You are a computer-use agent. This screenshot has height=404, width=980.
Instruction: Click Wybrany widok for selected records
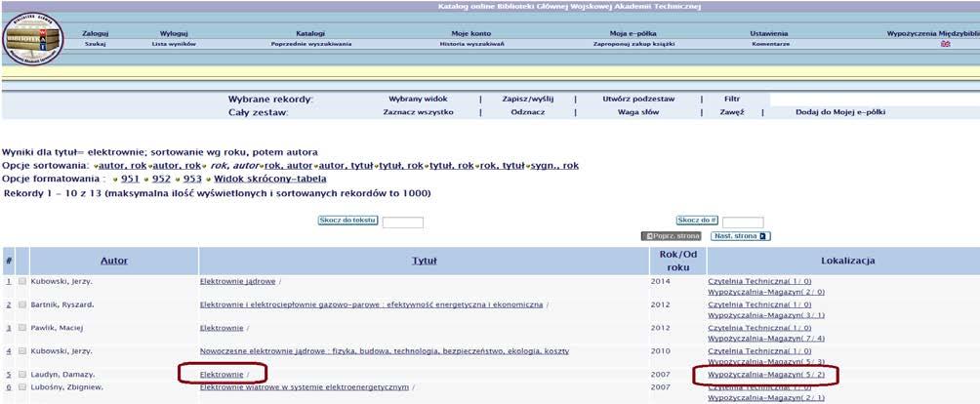[x=418, y=99]
